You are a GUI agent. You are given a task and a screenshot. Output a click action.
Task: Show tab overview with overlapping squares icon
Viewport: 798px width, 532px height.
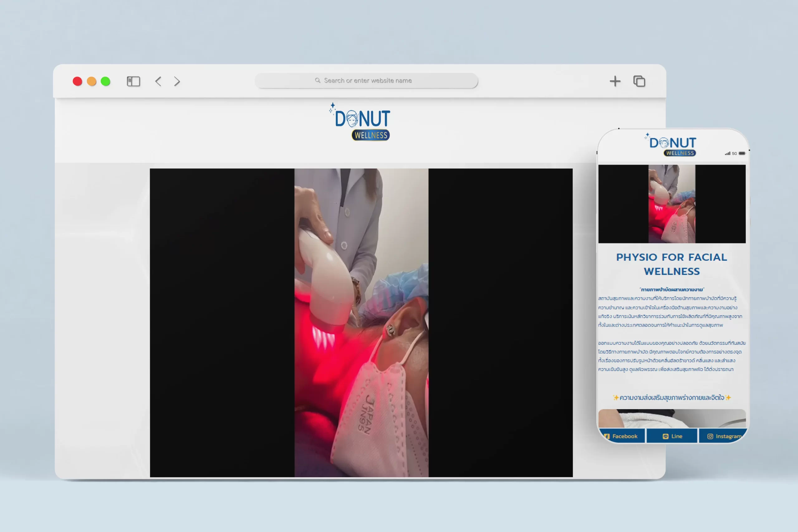[639, 81]
